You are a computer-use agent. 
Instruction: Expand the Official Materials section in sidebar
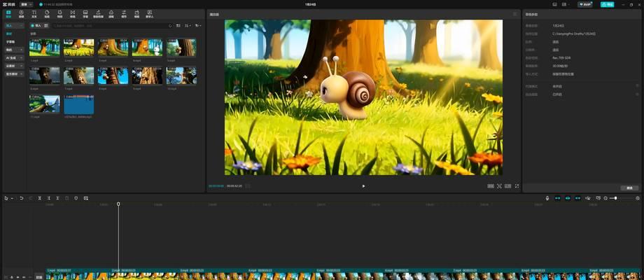point(14,74)
